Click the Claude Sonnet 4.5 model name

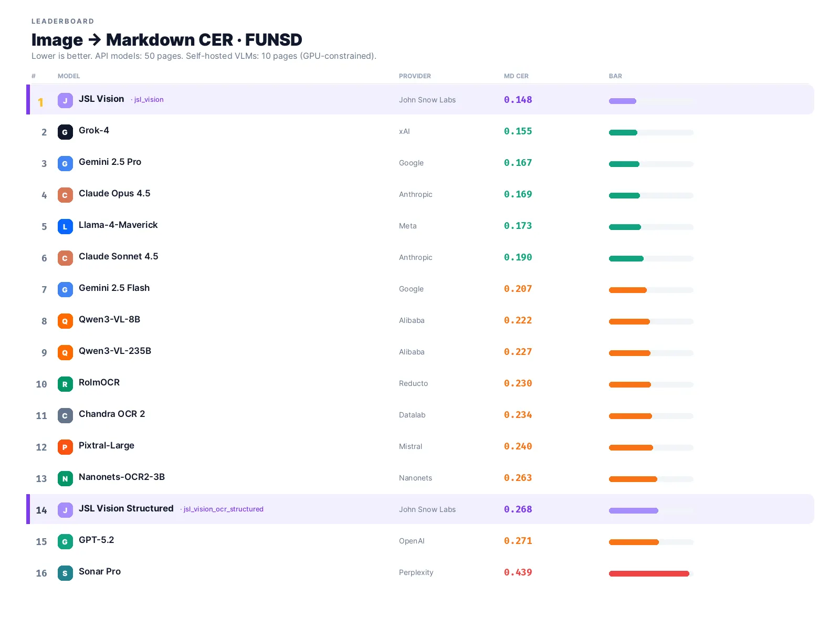pyautogui.click(x=118, y=256)
